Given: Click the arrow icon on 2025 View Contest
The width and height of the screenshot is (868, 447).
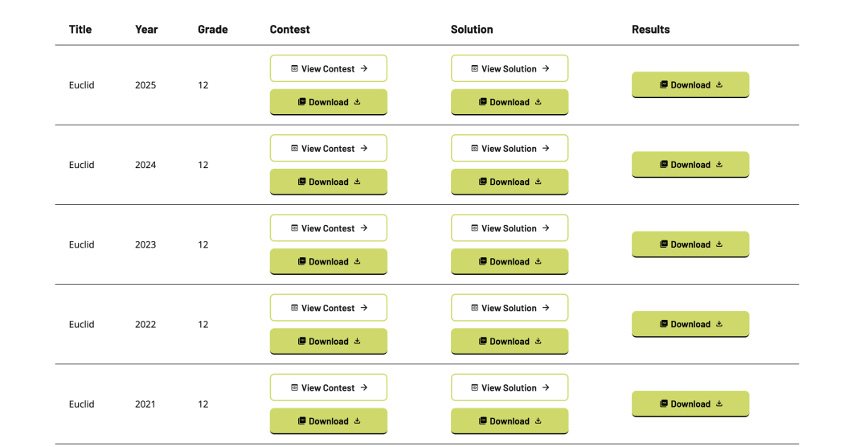Looking at the screenshot, I should [364, 68].
